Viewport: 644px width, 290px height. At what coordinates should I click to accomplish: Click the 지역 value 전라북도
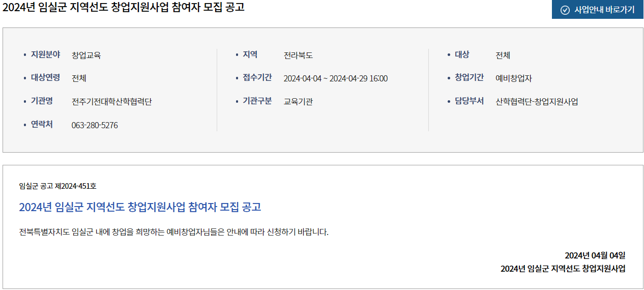298,55
